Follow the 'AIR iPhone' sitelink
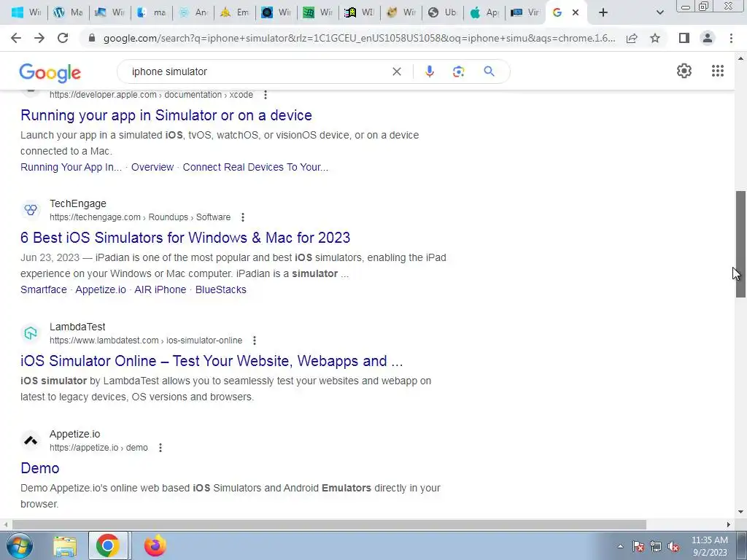Image resolution: width=747 pixels, height=560 pixels. pos(160,289)
